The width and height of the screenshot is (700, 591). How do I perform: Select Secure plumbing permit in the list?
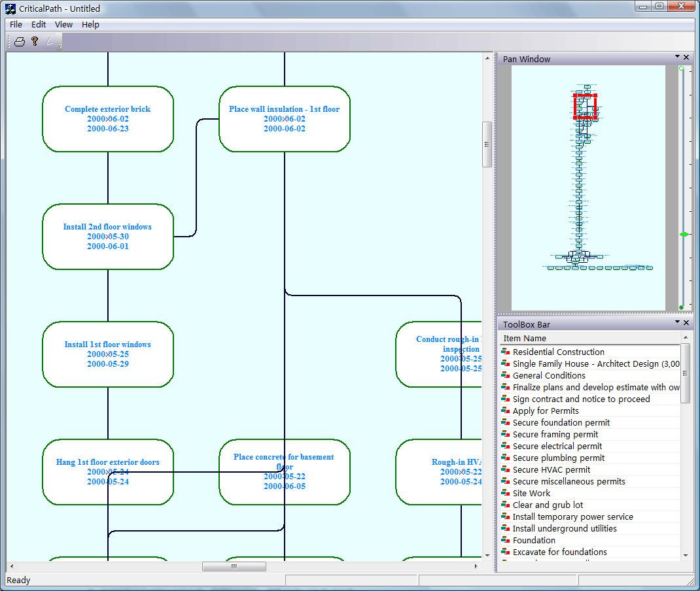558,458
